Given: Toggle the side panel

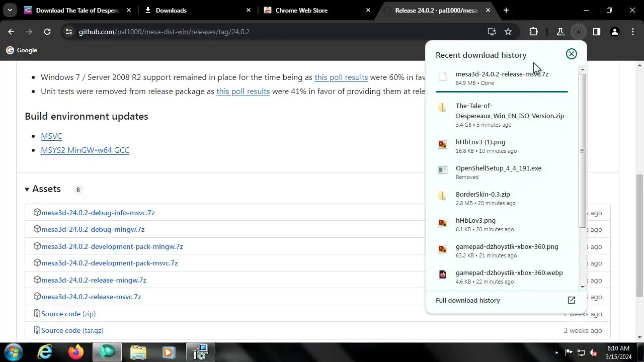Looking at the screenshot, I should point(596,32).
